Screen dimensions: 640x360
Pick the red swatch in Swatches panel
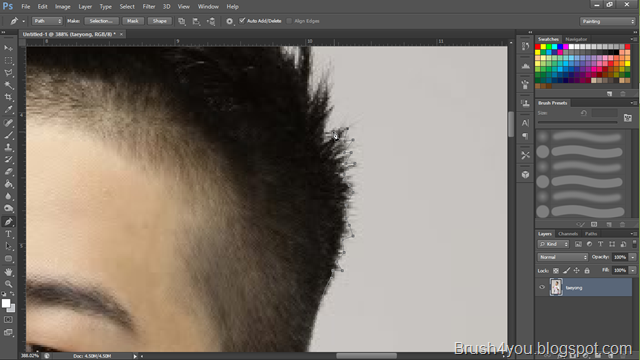pyautogui.click(x=538, y=47)
